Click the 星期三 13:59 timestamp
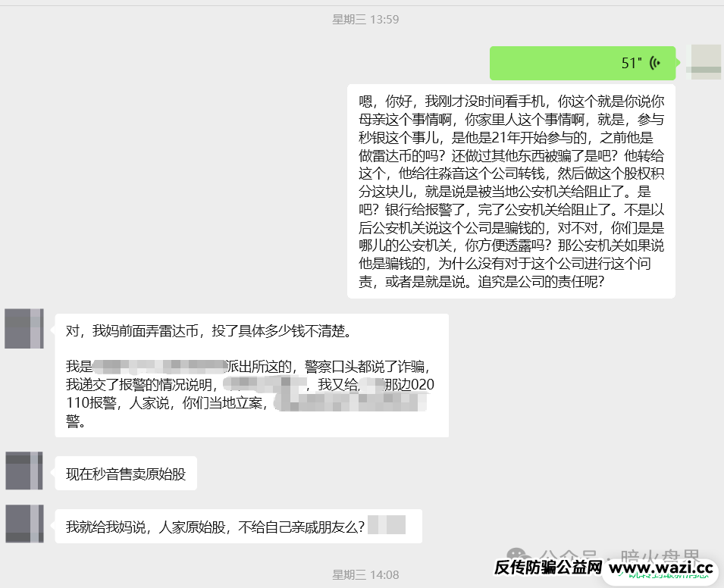 pyautogui.click(x=365, y=19)
